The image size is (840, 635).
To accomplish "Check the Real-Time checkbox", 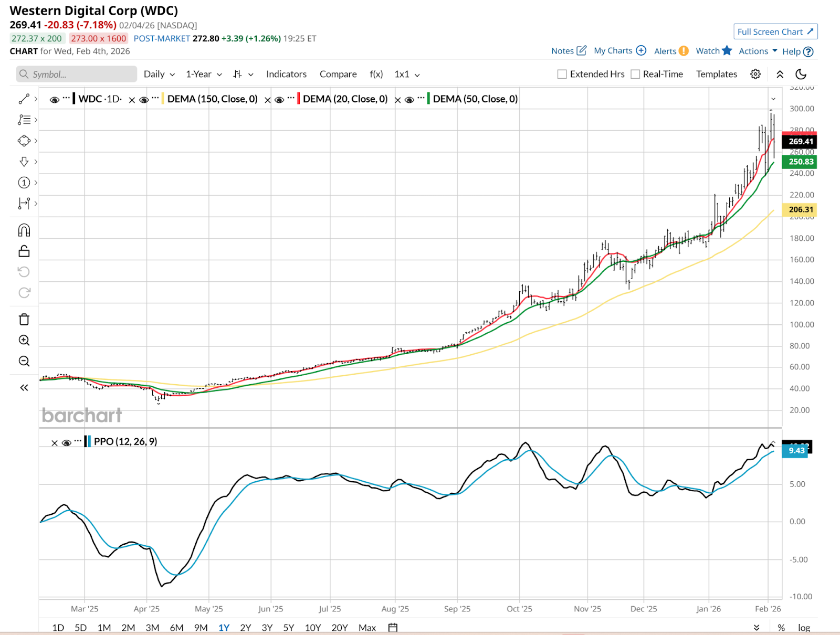I will [x=635, y=74].
